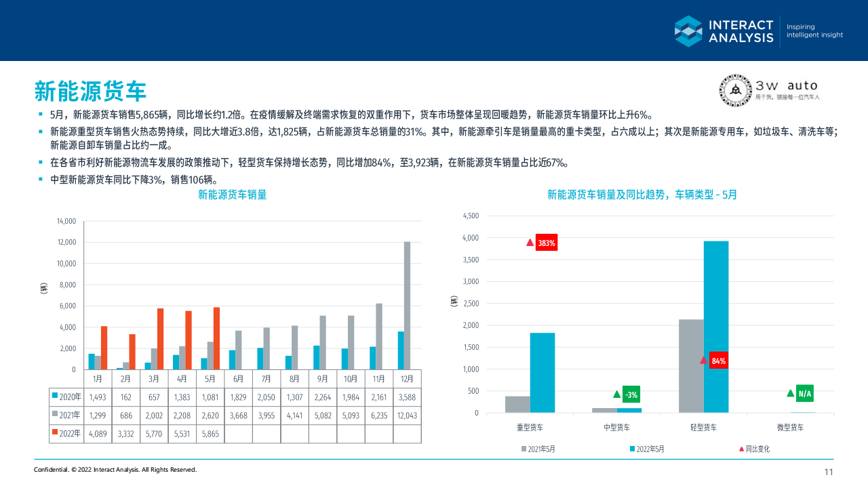Screen dimensions: 868x488
Task: Click the 383% red change label
Action: (547, 243)
